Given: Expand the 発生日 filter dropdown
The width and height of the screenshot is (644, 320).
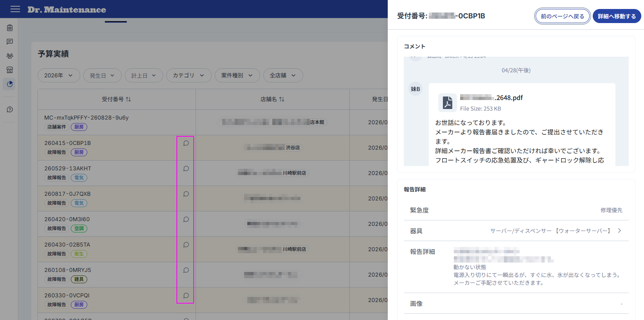Looking at the screenshot, I should click(103, 75).
